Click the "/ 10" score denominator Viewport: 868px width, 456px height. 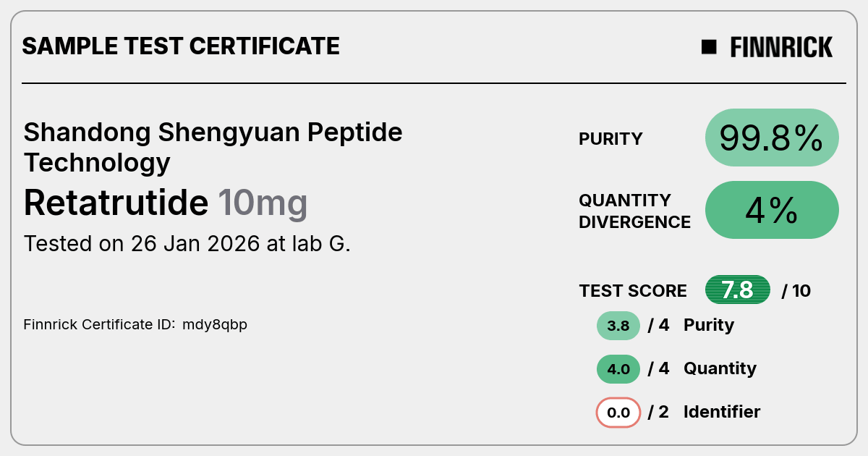(796, 291)
